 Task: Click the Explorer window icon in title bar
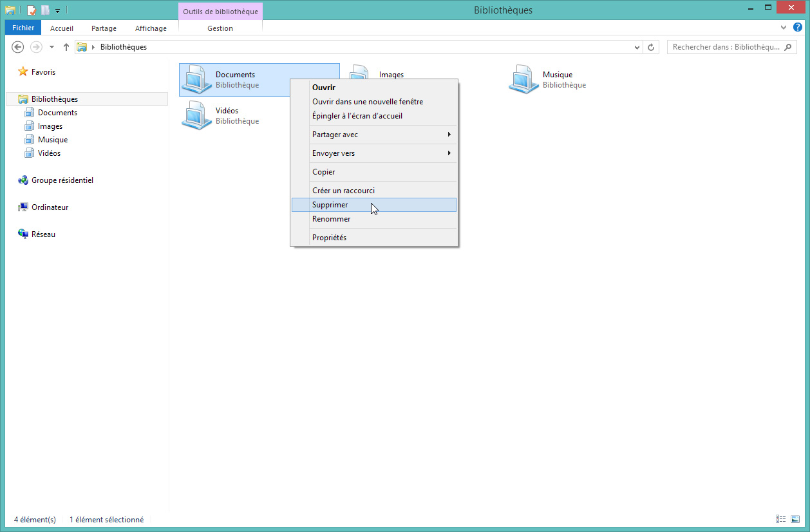click(10, 10)
